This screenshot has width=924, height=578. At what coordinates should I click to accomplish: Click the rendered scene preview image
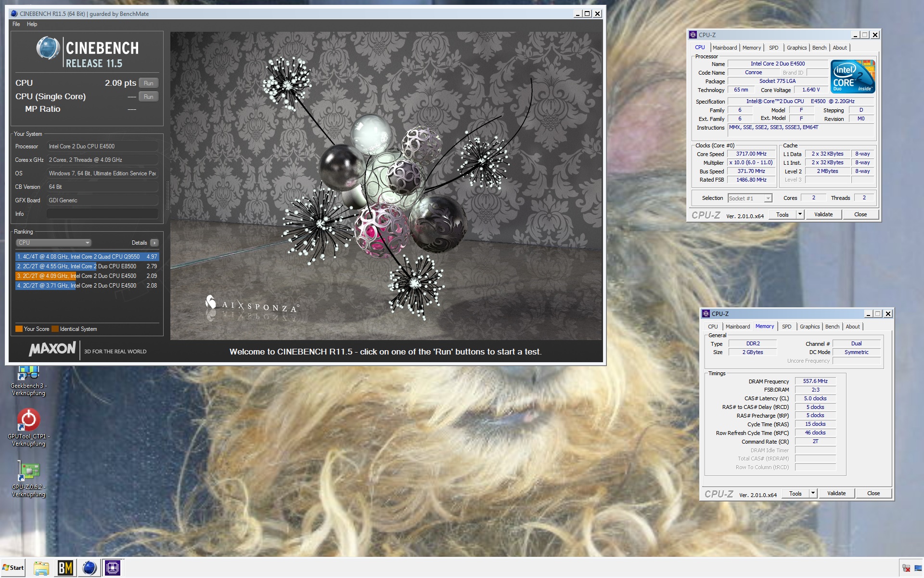point(386,186)
